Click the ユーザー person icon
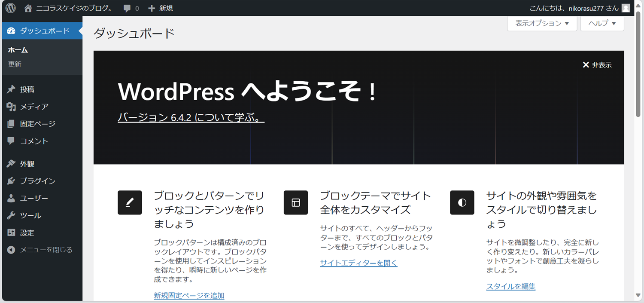Image resolution: width=644 pixels, height=303 pixels. [x=11, y=198]
